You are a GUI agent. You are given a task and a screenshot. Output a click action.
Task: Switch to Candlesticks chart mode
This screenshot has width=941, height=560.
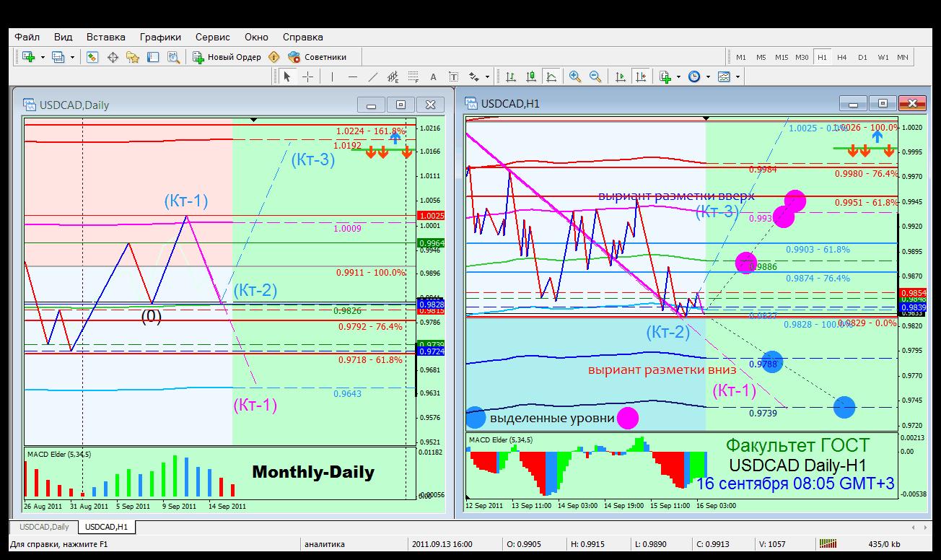click(531, 76)
